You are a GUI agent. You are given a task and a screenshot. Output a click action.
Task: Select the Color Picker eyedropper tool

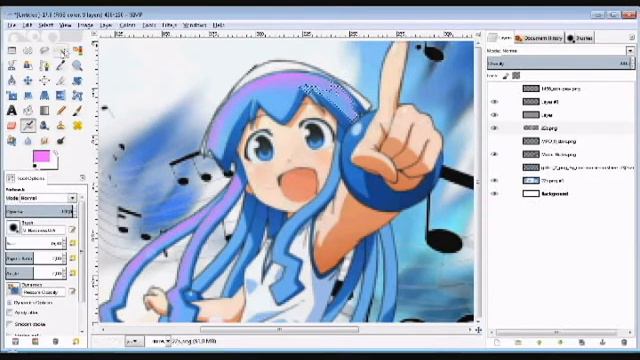(61, 66)
